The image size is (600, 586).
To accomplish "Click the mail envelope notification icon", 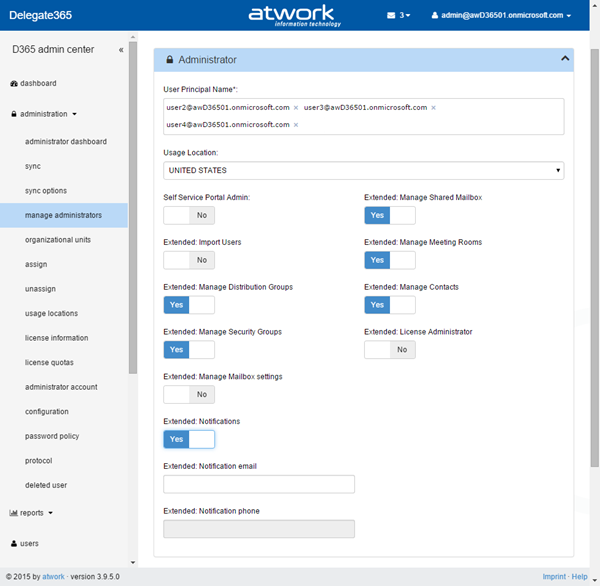I will click(x=391, y=16).
